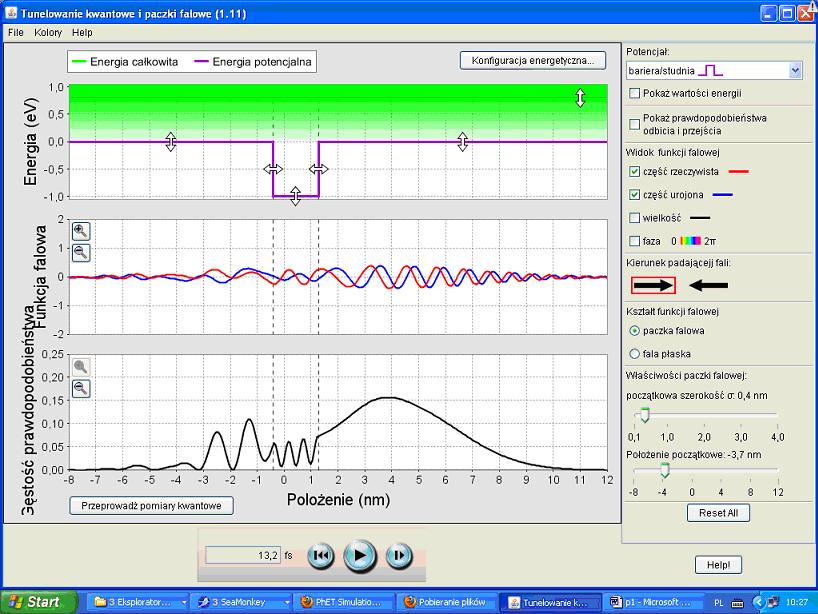818x614 pixels.
Task: Click the keyboard icon in system tray
Action: click(x=737, y=603)
